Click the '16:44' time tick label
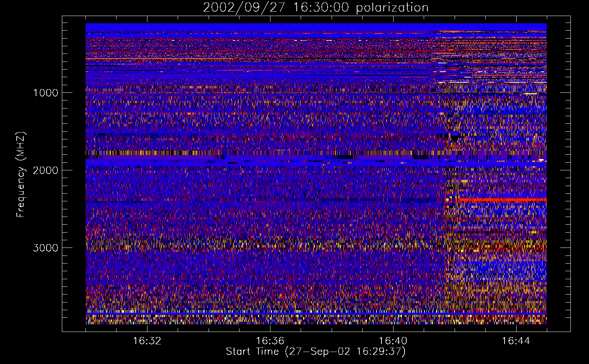Image resolution: width=589 pixels, height=364 pixels. (x=516, y=341)
